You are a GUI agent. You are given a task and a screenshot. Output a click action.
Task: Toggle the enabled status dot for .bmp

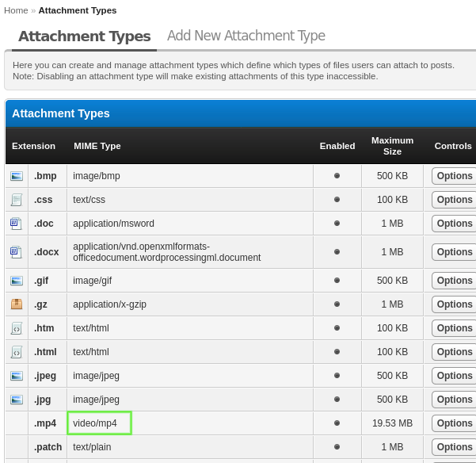click(337, 176)
